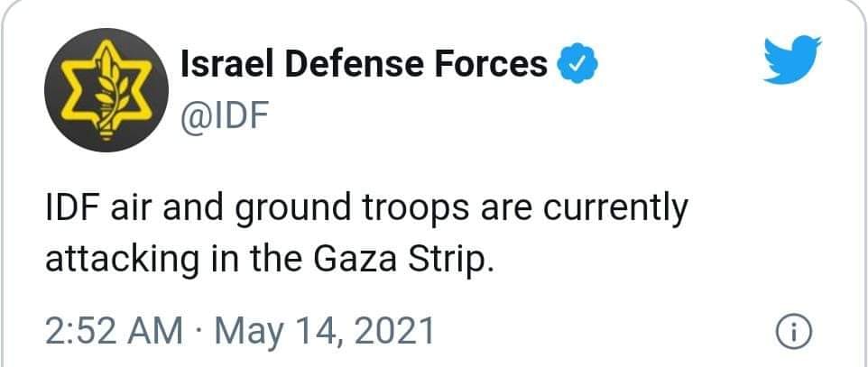Viewport: 868px width, 367px height.
Task: Click the 2:52 AM timestamp
Action: (x=114, y=331)
